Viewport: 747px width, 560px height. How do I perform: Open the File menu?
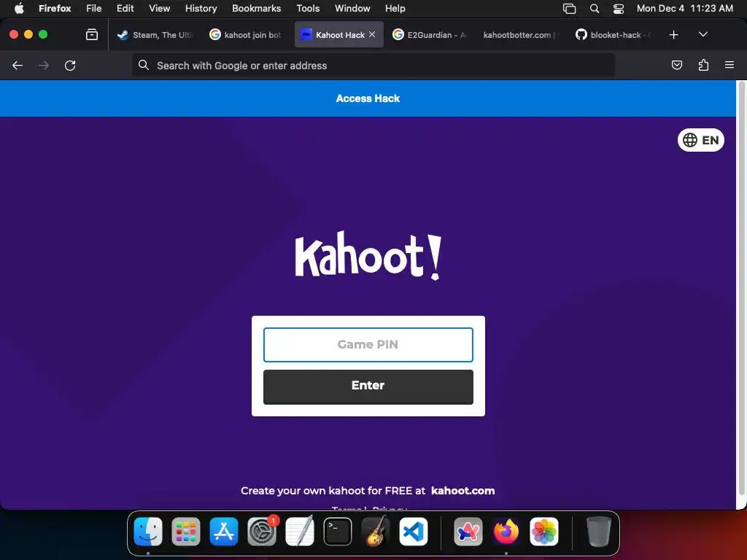click(x=94, y=8)
